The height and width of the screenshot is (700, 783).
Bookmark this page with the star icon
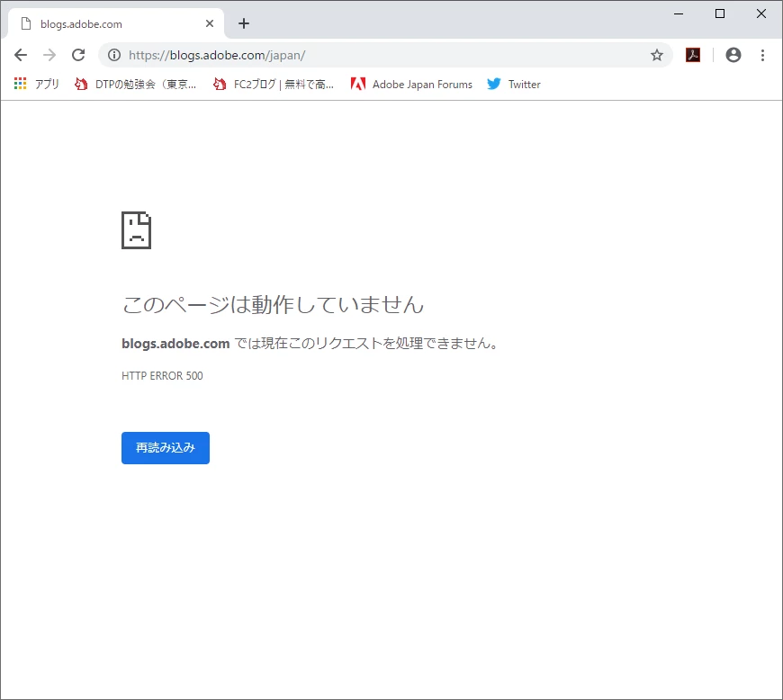[x=657, y=55]
